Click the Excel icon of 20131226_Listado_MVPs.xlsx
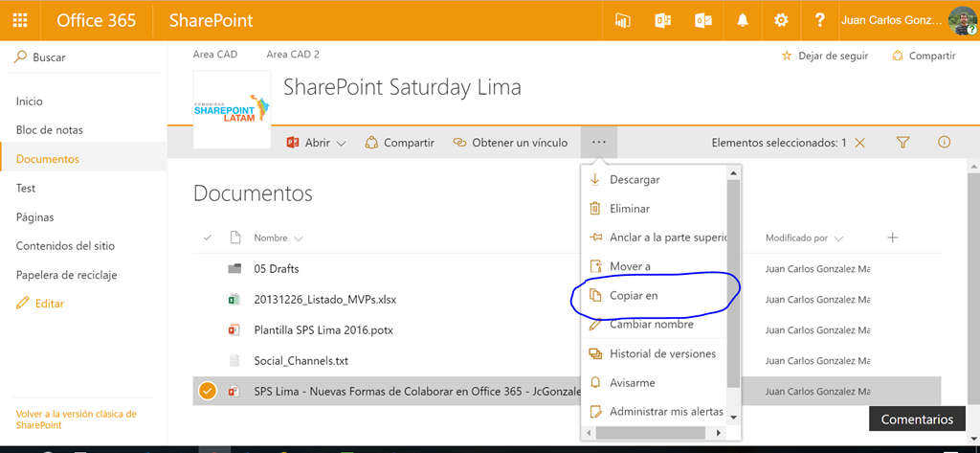Screen dimensions: 980x453 [x=234, y=299]
